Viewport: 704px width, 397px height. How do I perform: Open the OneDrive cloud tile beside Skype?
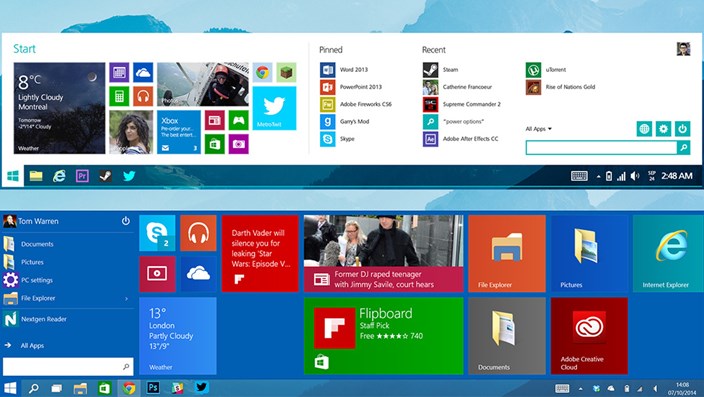tap(198, 274)
